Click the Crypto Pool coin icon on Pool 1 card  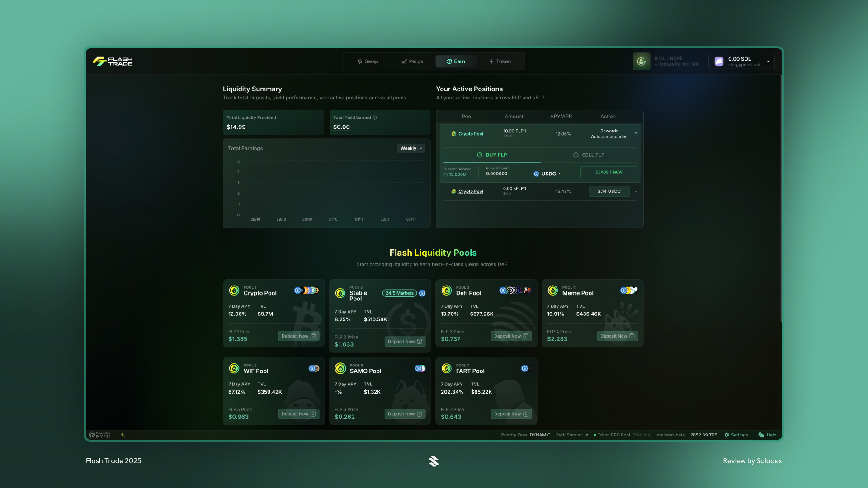pyautogui.click(x=234, y=291)
